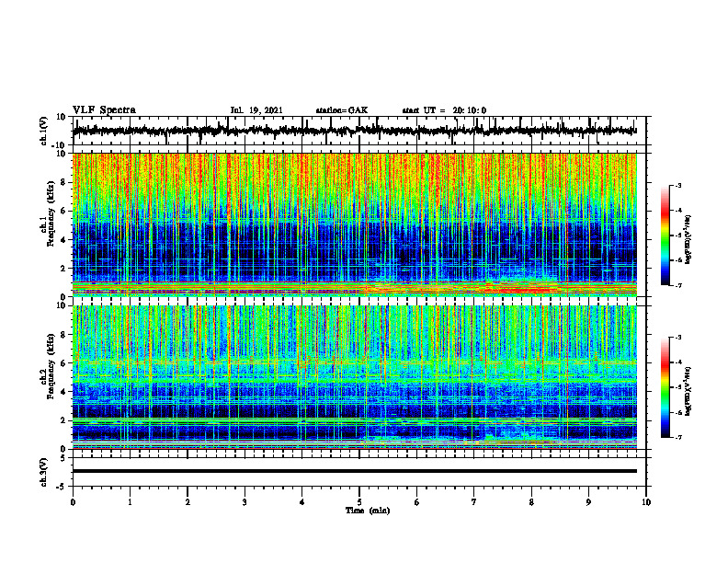Click the "-7" tick on ch.1 color bar
Viewport: 728px width, 563px height.
click(x=677, y=285)
